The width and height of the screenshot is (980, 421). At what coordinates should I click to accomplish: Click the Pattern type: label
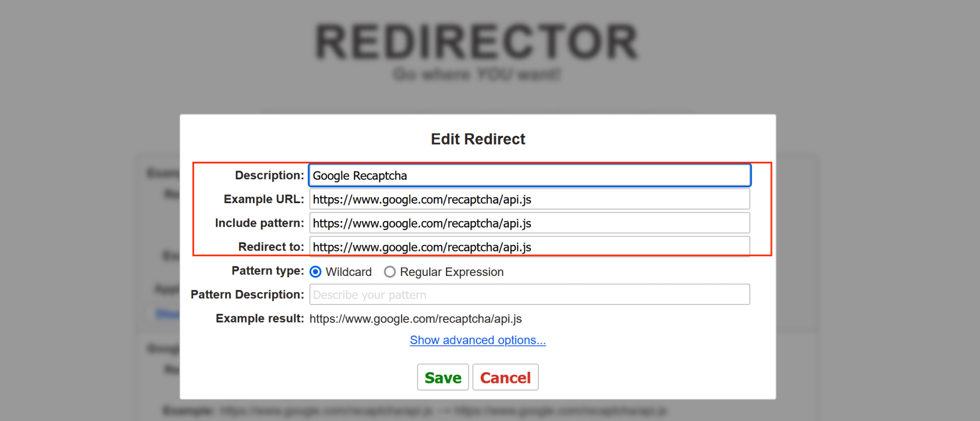coord(268,271)
